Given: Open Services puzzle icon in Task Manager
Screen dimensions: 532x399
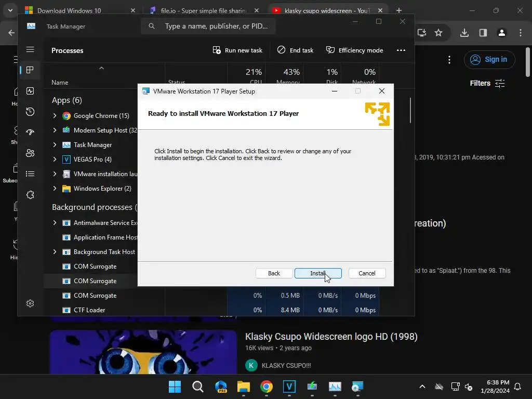Looking at the screenshot, I should [x=30, y=195].
